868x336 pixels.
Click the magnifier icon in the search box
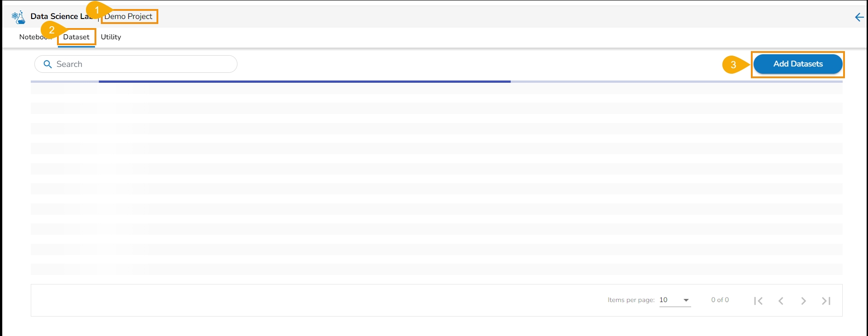click(47, 64)
